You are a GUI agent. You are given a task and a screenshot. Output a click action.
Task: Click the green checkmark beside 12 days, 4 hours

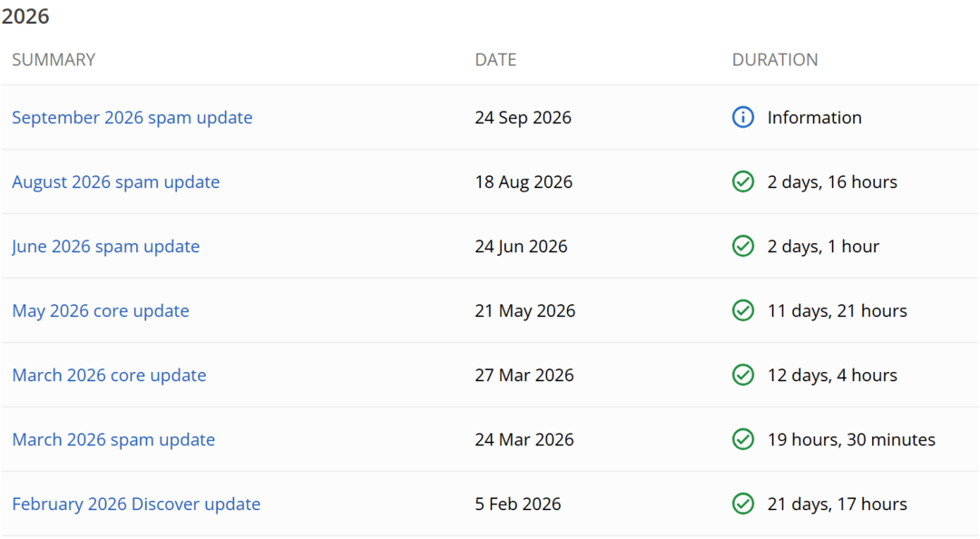pos(742,375)
